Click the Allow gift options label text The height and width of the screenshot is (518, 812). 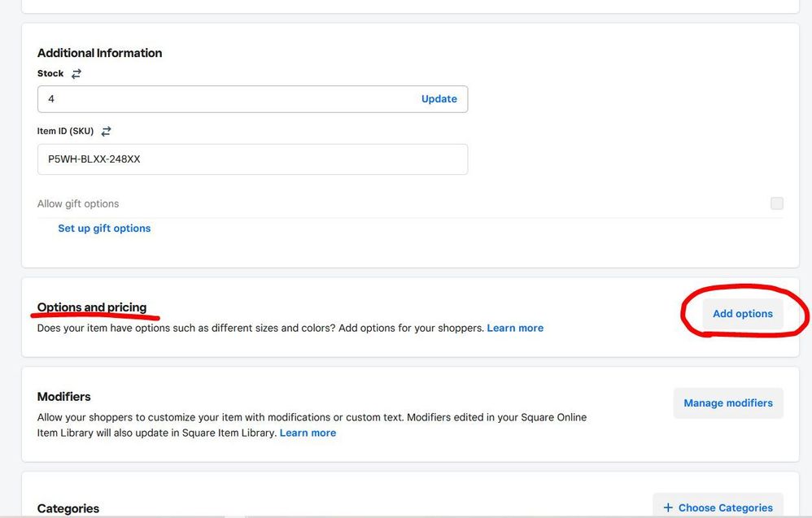coord(78,204)
